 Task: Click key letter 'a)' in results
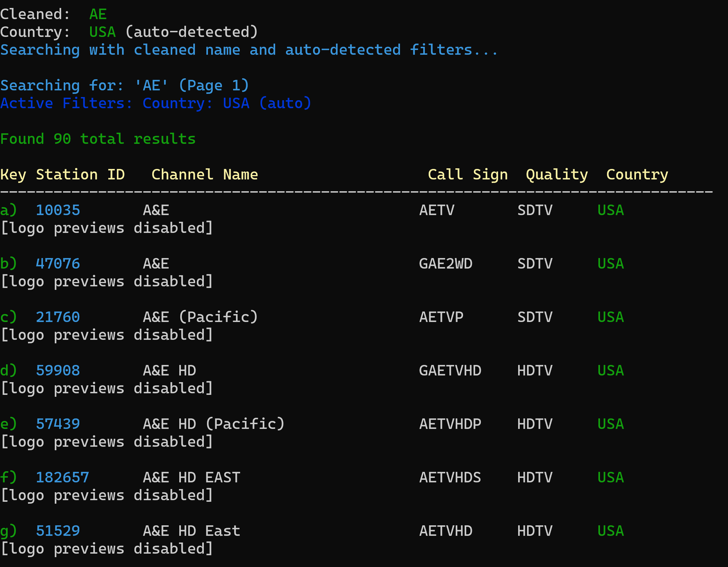[x=8, y=210]
